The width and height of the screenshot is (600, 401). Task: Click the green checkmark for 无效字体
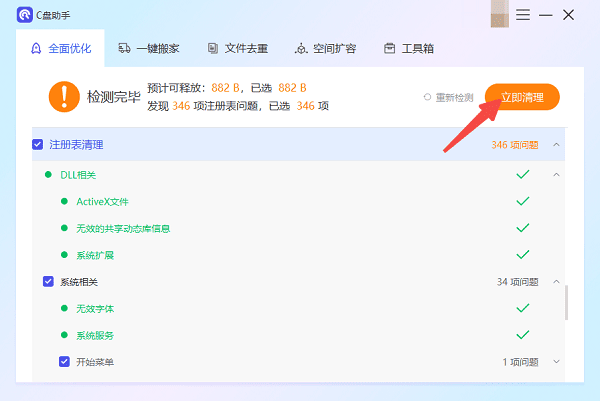tap(523, 308)
